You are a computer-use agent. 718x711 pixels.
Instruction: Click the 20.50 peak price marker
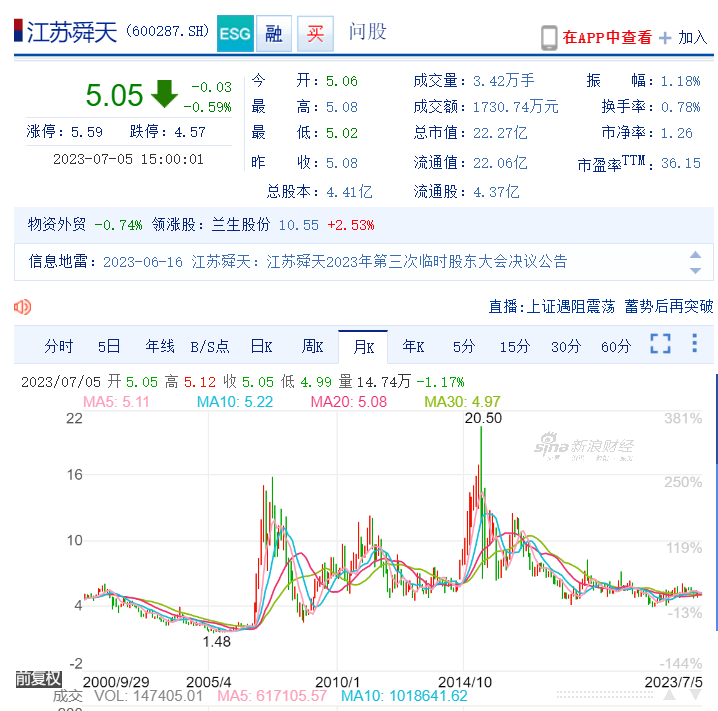[483, 418]
